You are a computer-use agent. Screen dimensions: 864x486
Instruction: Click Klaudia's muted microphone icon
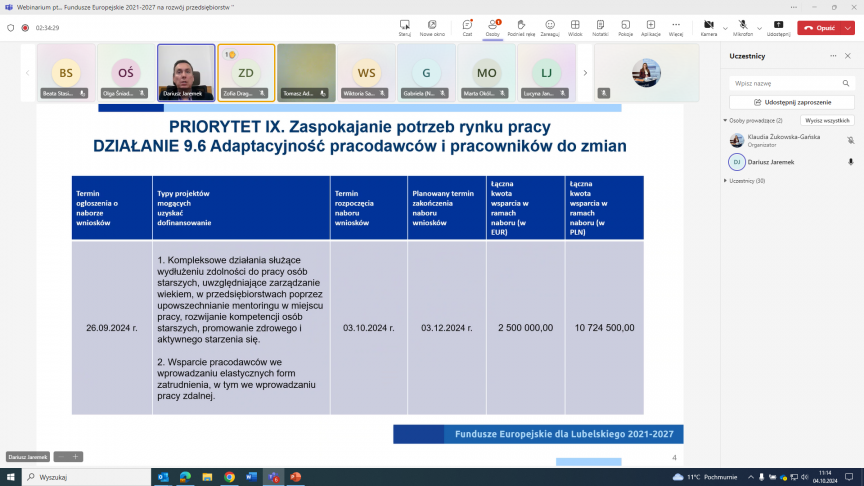[x=851, y=141]
